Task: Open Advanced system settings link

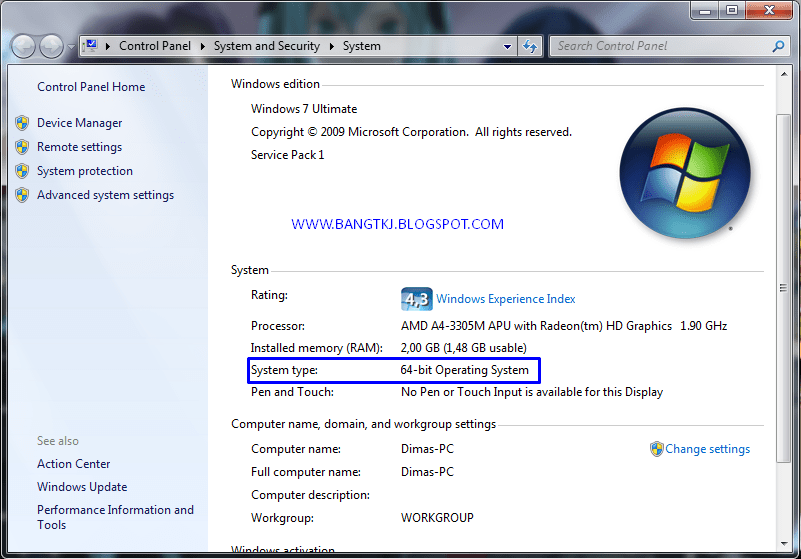Action: pos(105,195)
